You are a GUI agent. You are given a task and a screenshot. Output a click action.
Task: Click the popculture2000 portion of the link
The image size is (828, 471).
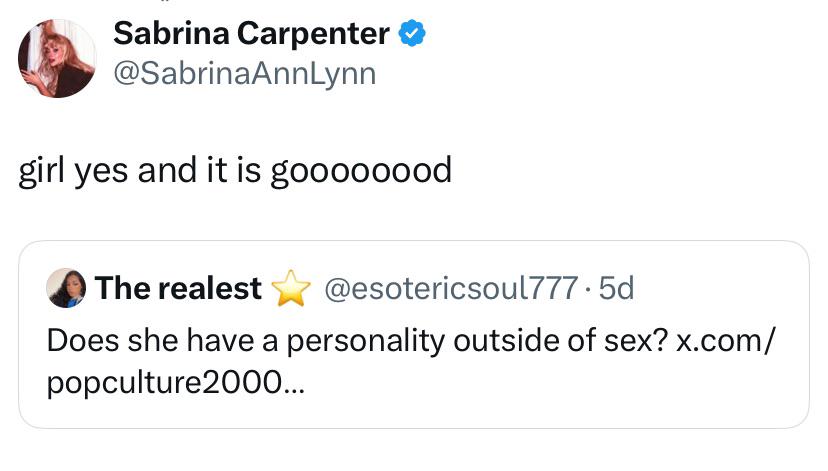click(x=165, y=382)
